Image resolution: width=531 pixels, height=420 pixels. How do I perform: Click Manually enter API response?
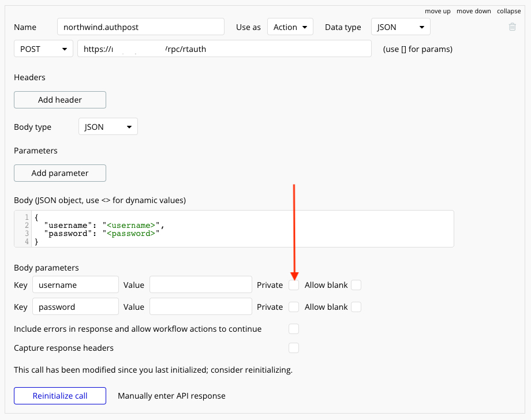pyautogui.click(x=171, y=396)
